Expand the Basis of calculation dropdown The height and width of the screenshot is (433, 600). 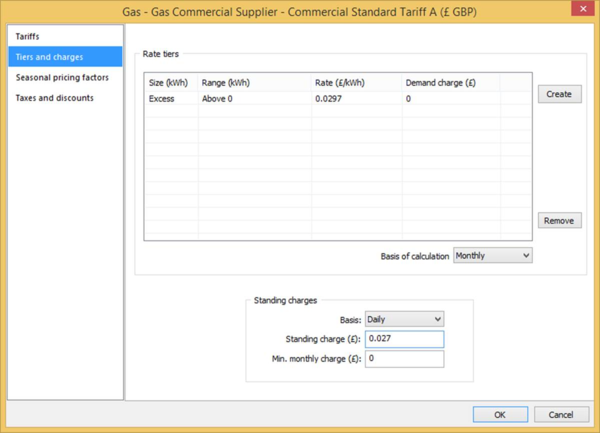492,255
